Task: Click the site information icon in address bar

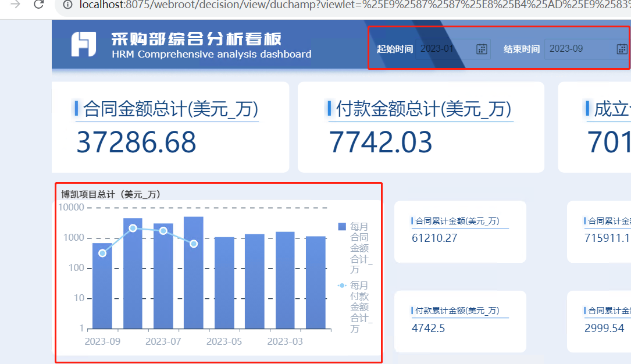Action: (x=68, y=5)
